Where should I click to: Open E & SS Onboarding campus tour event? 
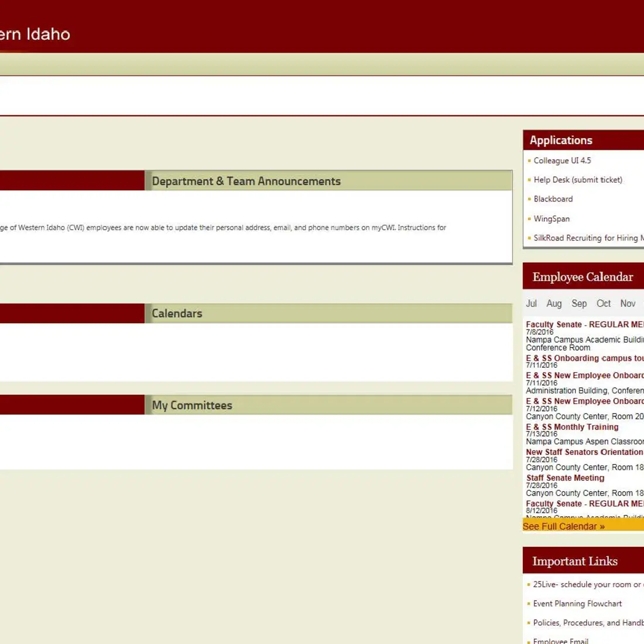tap(584, 358)
